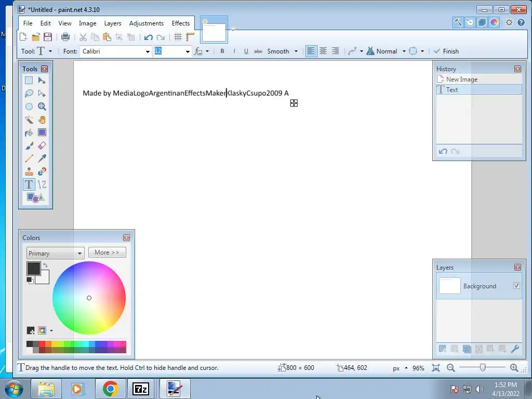Open the Effects menu
The height and width of the screenshot is (399, 532).
tap(180, 23)
